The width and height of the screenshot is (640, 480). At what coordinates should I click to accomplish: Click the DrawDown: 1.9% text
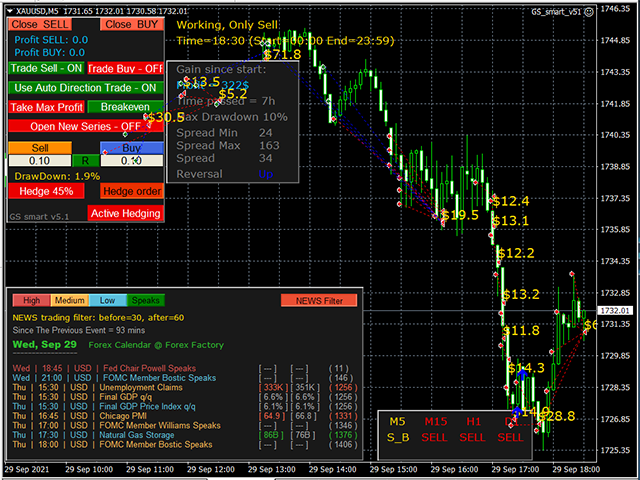click(x=57, y=176)
